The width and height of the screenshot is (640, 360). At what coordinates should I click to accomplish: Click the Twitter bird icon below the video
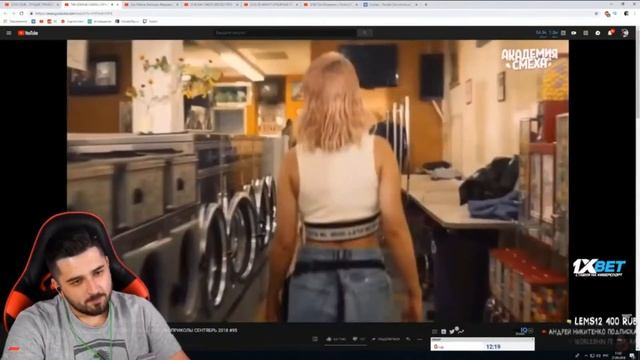tap(452, 331)
